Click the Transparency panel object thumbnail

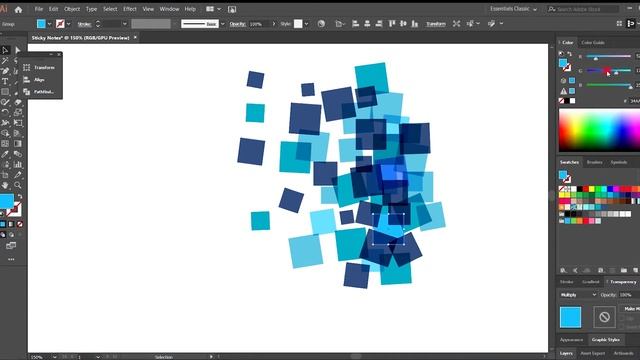[x=570, y=317]
